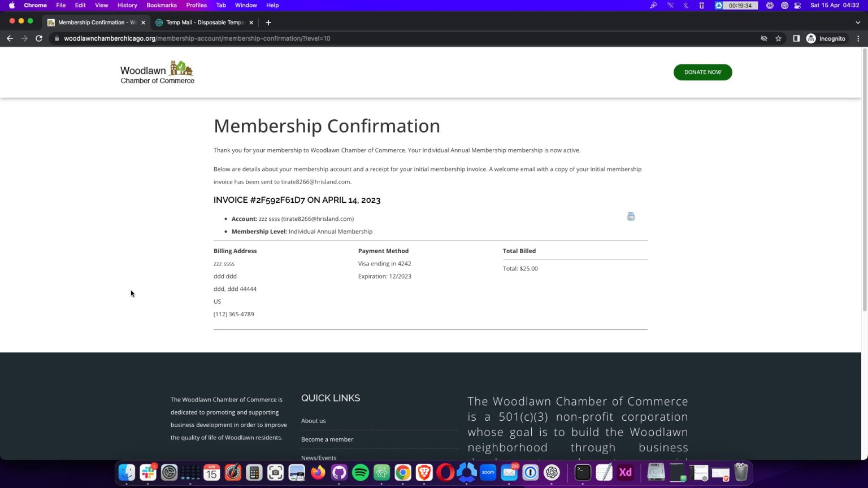This screenshot has width=868, height=488.
Task: Click the page vertical scrollbar
Action: pyautogui.click(x=864, y=181)
